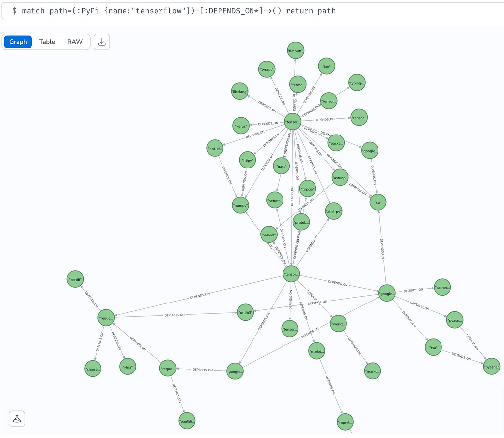The height and width of the screenshot is (438, 504).
Task: Select the "wheel" node
Action: (269, 235)
